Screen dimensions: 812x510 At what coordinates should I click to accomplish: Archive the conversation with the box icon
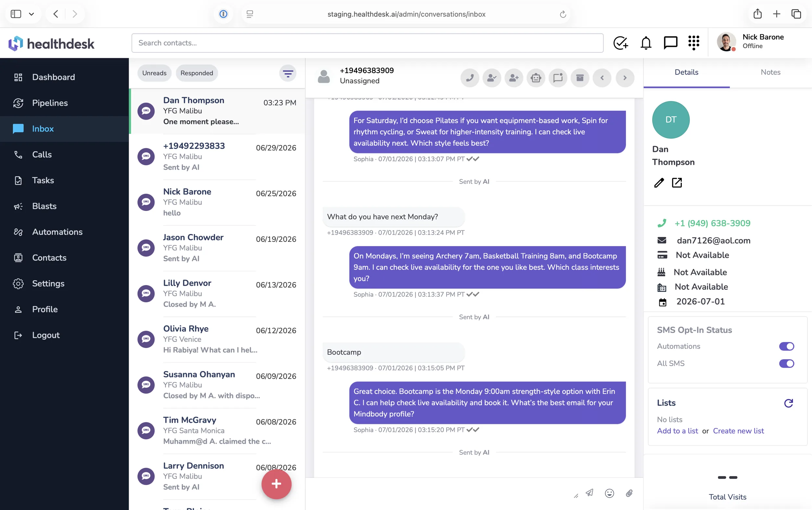click(580, 78)
